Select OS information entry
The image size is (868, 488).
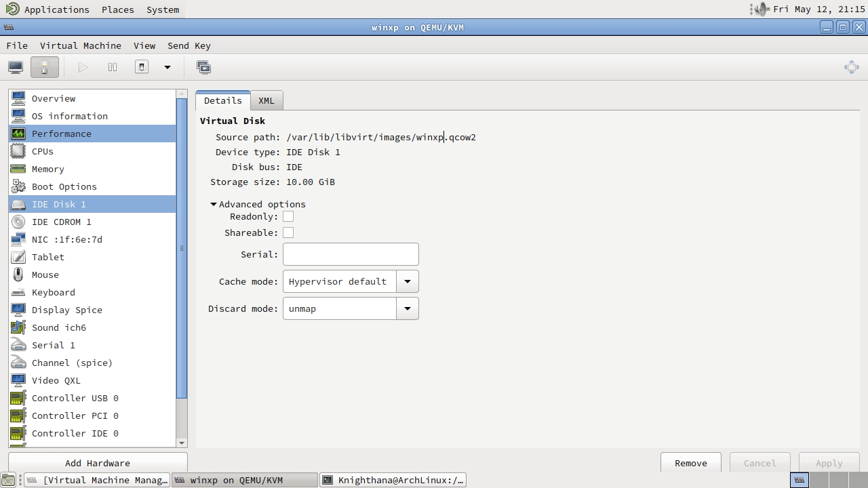tap(92, 116)
